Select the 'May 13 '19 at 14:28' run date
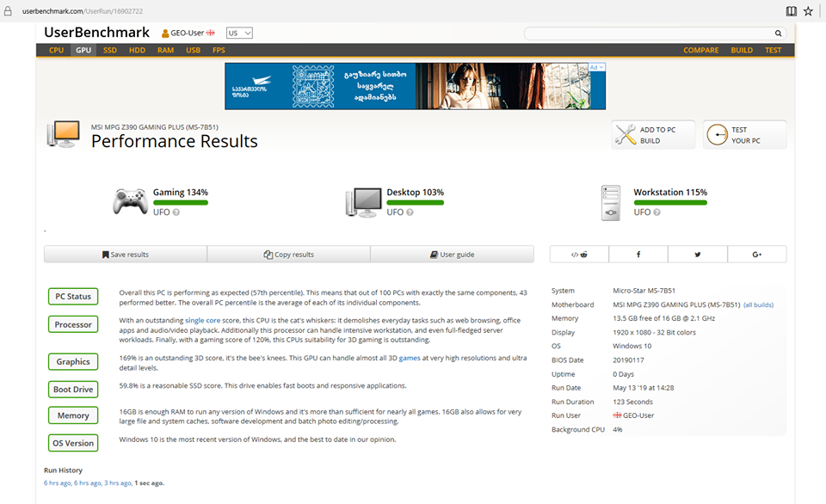The image size is (826, 504). (x=644, y=388)
